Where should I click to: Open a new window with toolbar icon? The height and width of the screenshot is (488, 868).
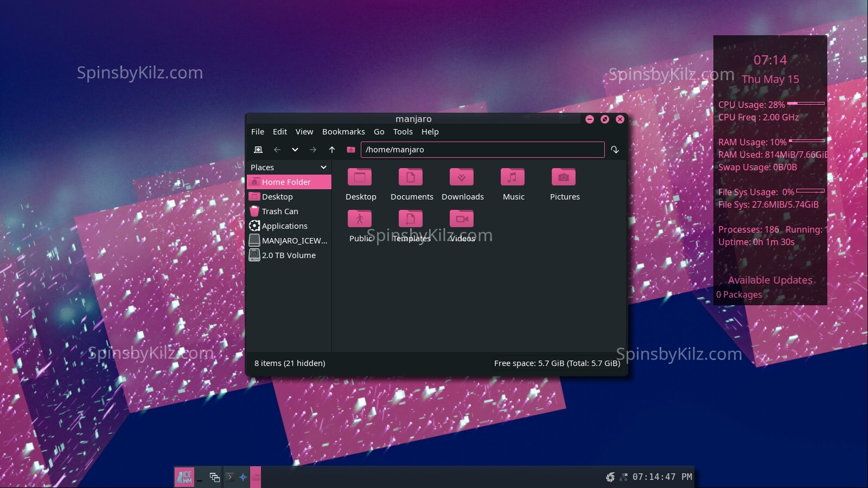[x=258, y=150]
